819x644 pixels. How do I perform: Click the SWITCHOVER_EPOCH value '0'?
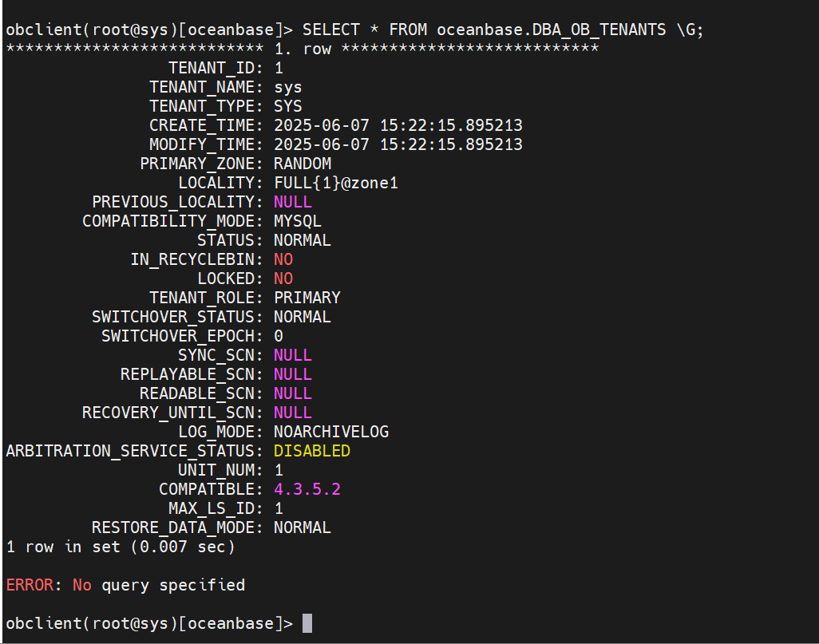tap(279, 336)
